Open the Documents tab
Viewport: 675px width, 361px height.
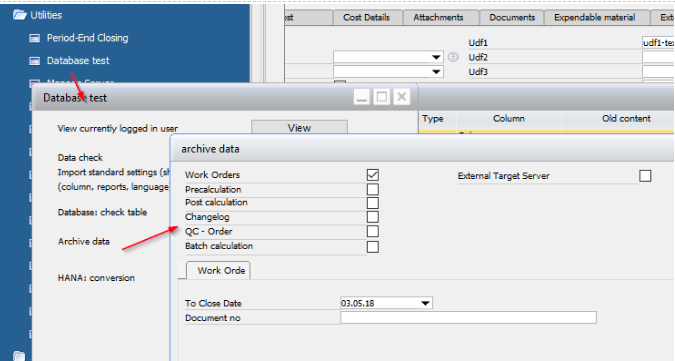click(x=512, y=18)
